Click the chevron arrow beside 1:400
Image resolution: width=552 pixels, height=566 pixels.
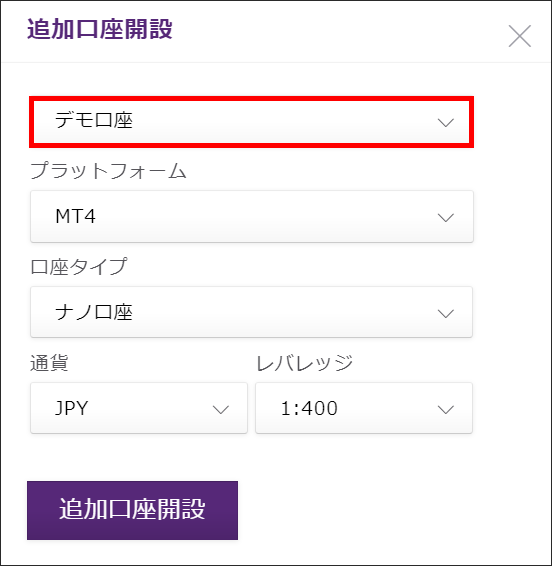tap(445, 409)
